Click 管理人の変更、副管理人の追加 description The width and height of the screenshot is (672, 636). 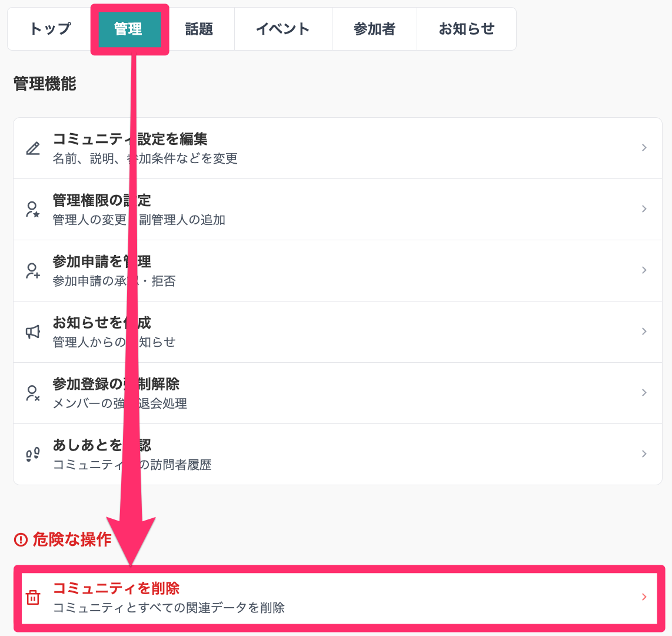[x=139, y=220]
